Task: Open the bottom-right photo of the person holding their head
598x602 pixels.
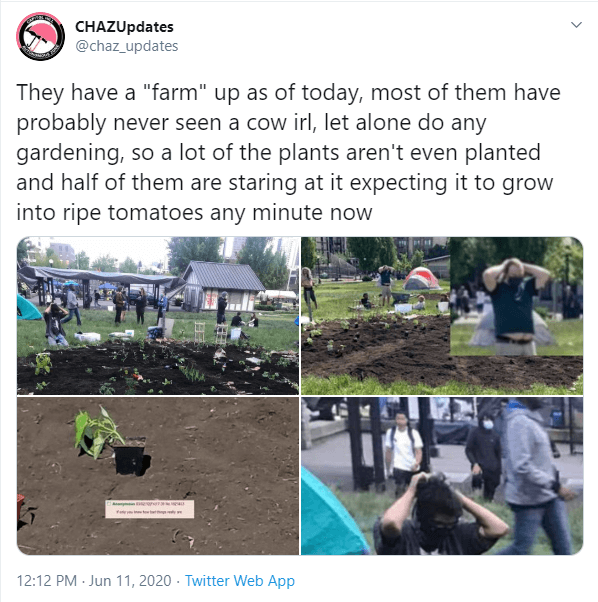Action: pyautogui.click(x=442, y=476)
